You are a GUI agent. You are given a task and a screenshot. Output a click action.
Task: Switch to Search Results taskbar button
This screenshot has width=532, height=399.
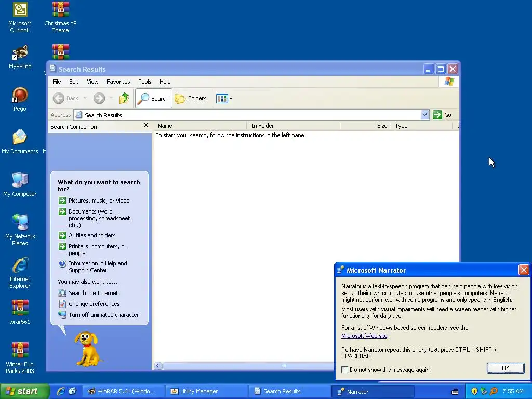click(x=289, y=391)
